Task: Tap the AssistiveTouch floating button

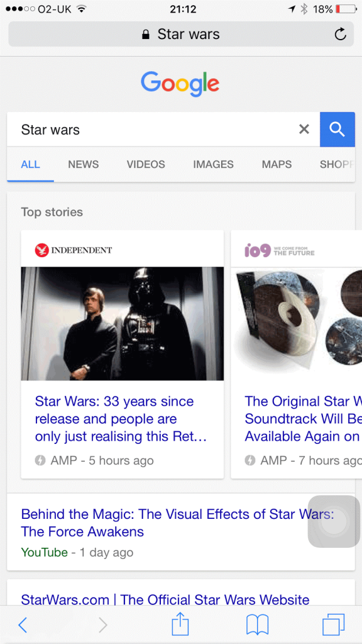Action: click(x=334, y=521)
